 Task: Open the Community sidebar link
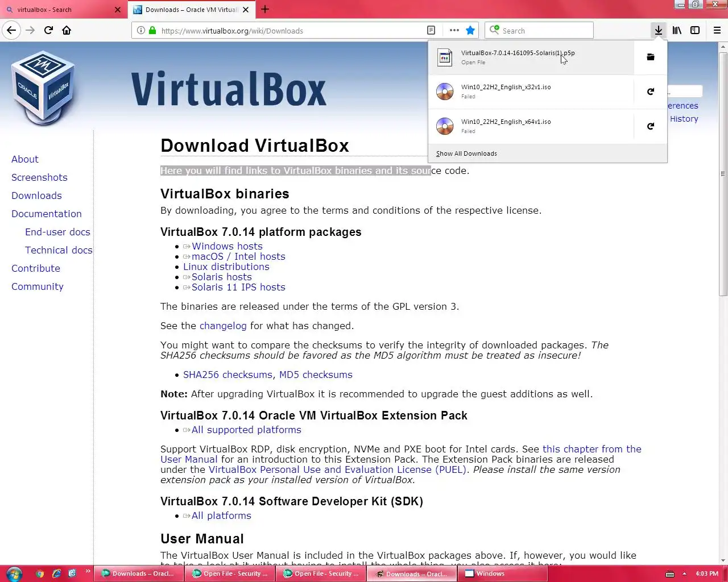point(38,286)
